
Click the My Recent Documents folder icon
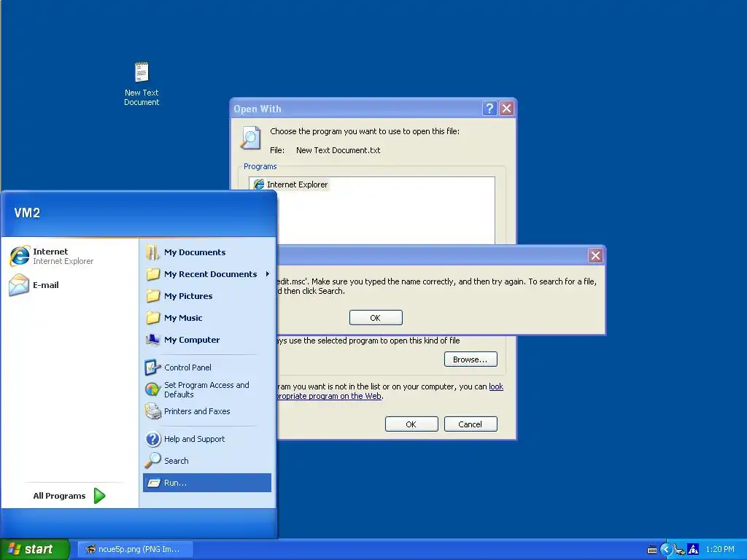(x=152, y=274)
